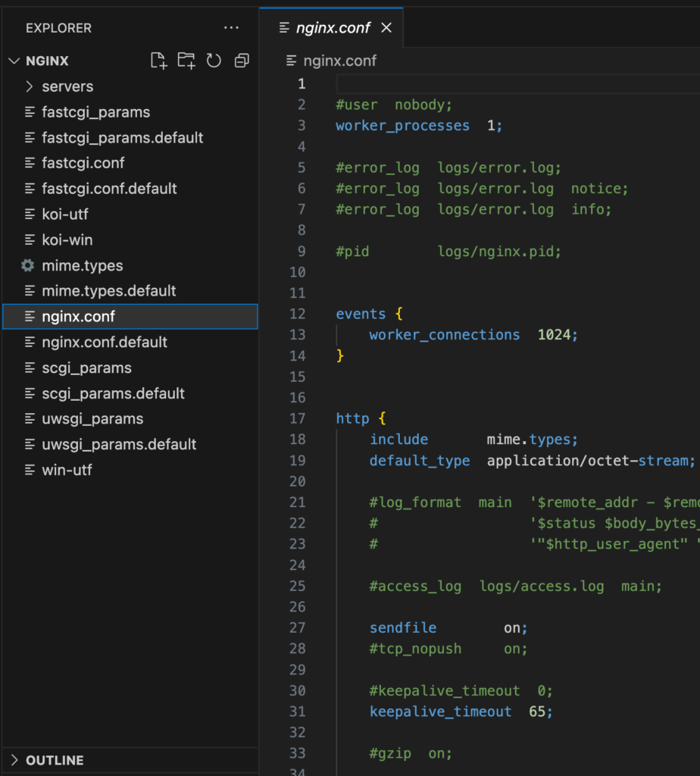700x776 pixels.
Task: Open the fastcgi_params file
Action: point(97,111)
